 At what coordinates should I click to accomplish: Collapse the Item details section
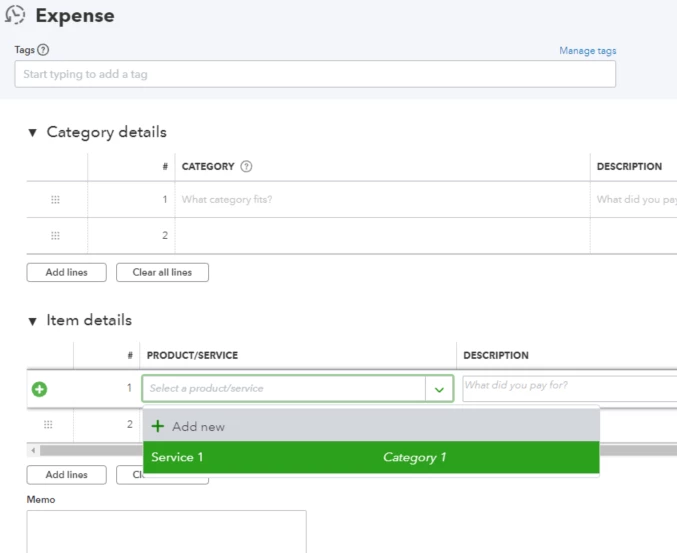32,321
